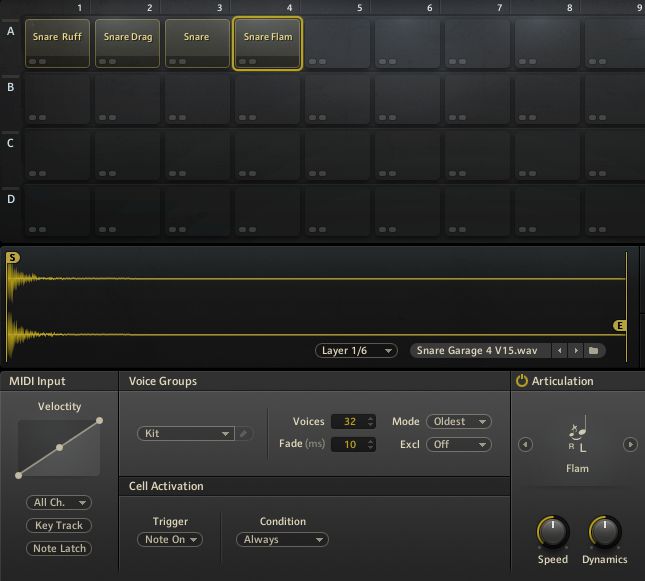Click the Flam articulation label
Screen dimensions: 645x581
[578, 468]
